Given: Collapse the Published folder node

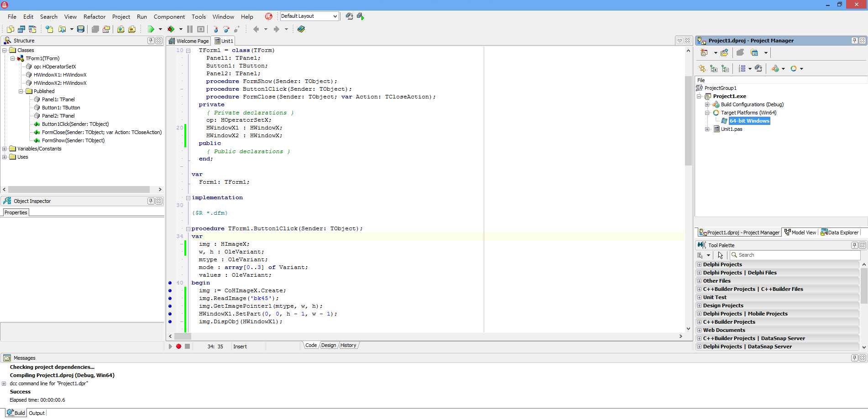Looking at the screenshot, I should click(x=21, y=91).
